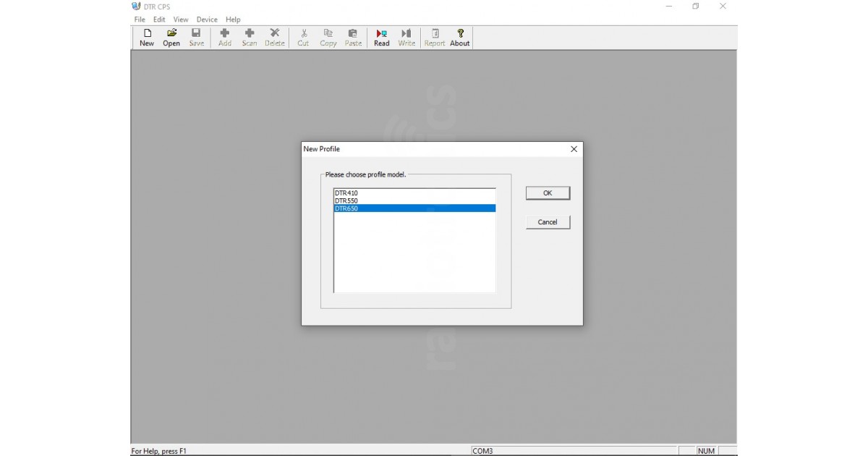Click the Scan toolbar icon
The width and height of the screenshot is (868, 456).
click(x=250, y=37)
